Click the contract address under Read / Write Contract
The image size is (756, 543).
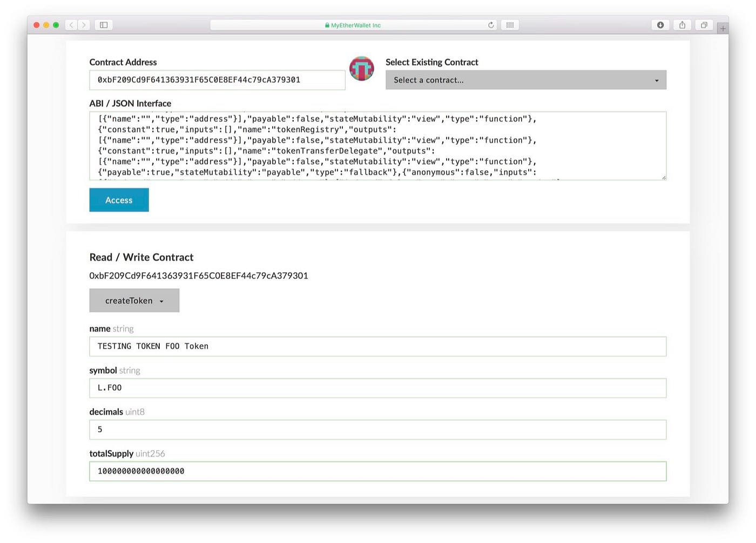[x=199, y=276]
